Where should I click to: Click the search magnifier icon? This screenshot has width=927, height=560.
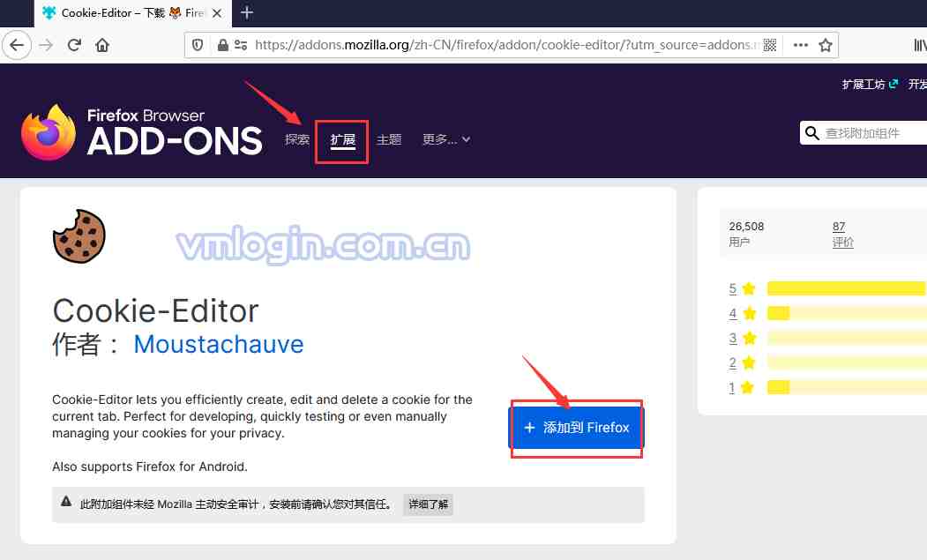(x=812, y=133)
